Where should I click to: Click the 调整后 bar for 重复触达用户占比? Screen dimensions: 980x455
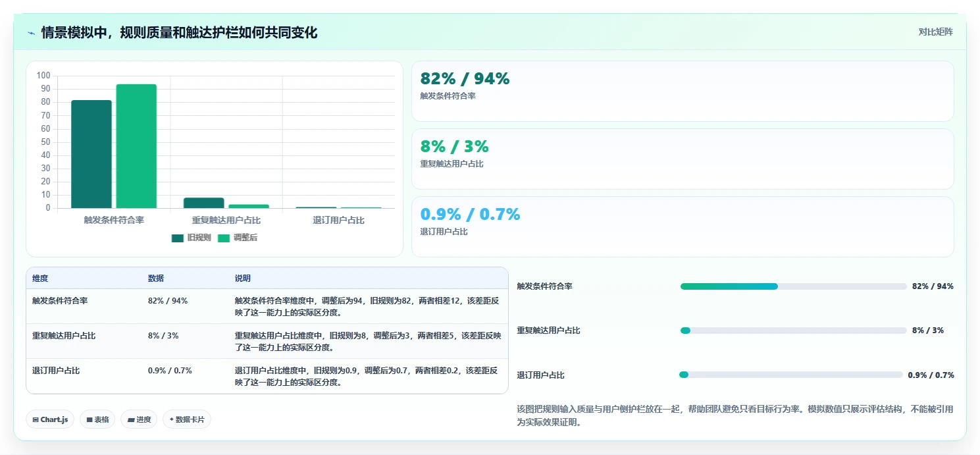click(x=249, y=206)
